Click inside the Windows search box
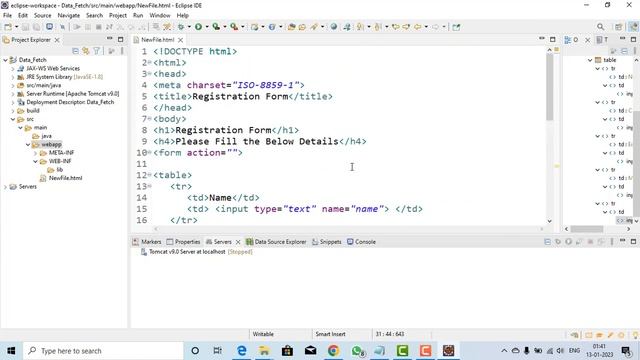Viewport: 640px width, 360px height. click(x=103, y=351)
